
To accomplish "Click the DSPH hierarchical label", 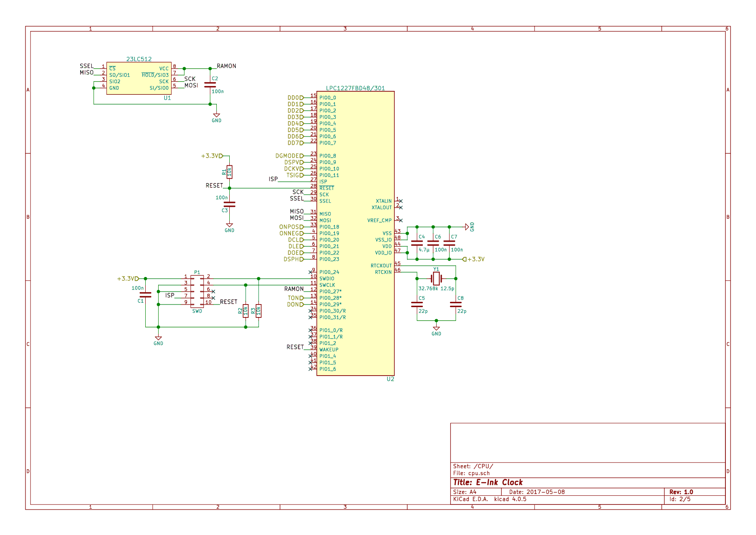I will point(294,259).
